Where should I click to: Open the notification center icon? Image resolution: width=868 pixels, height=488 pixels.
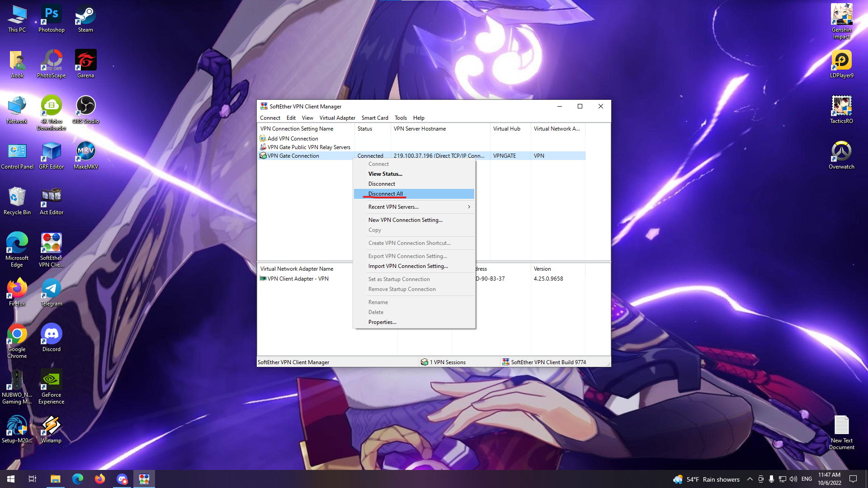tap(853, 479)
